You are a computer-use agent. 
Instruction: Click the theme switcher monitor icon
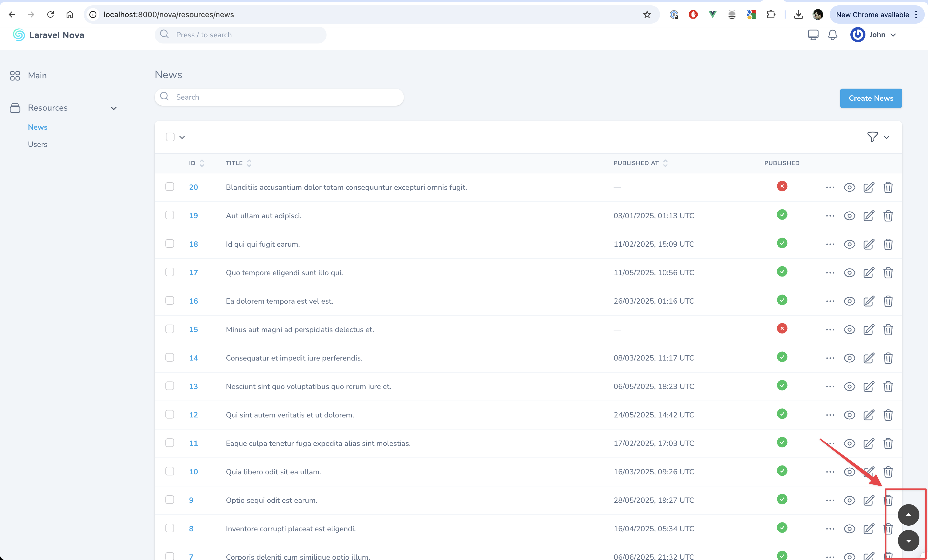pyautogui.click(x=813, y=35)
